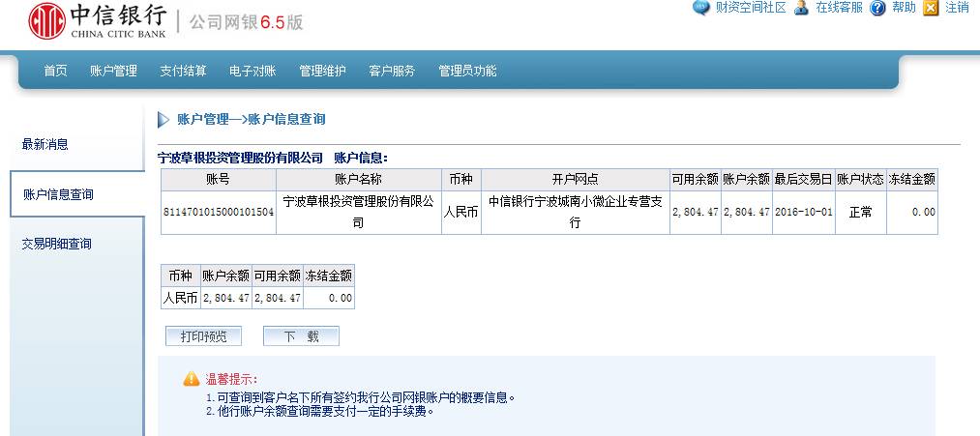
Task: Click the 0.00 frozen amount in the summary table
Action: 341,298
